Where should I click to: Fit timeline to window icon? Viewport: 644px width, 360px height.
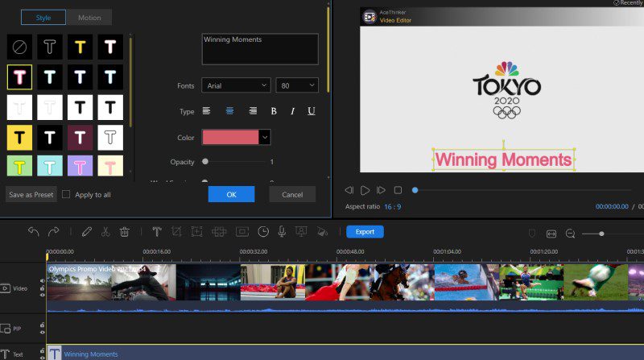click(x=551, y=234)
